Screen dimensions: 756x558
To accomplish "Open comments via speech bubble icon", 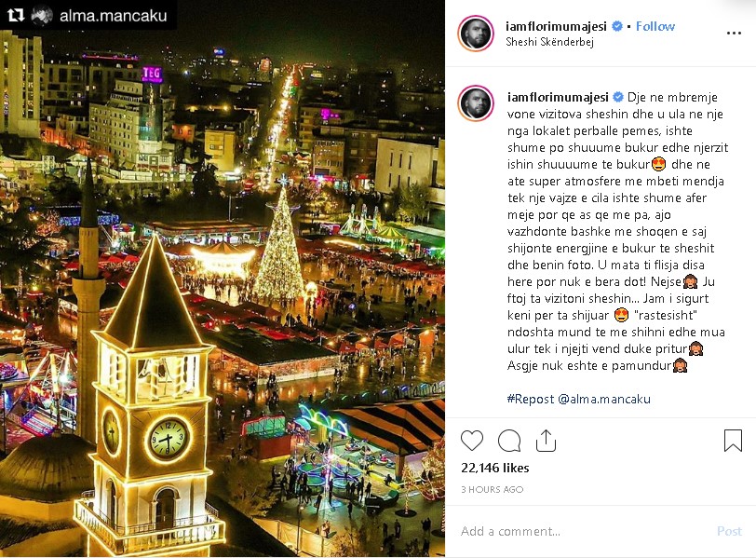I will pyautogui.click(x=509, y=441).
